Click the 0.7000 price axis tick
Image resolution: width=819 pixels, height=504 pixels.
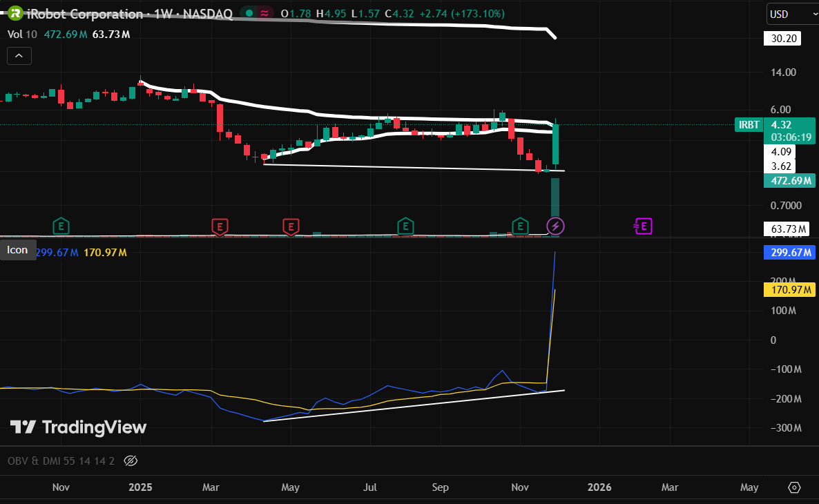(786, 206)
